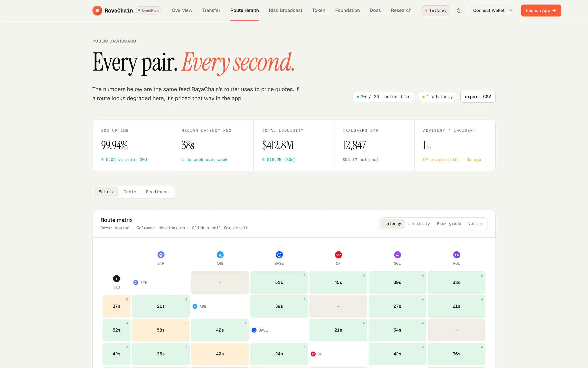Click the RayaChain orange logo icon
The height and width of the screenshot is (368, 588).
[97, 11]
